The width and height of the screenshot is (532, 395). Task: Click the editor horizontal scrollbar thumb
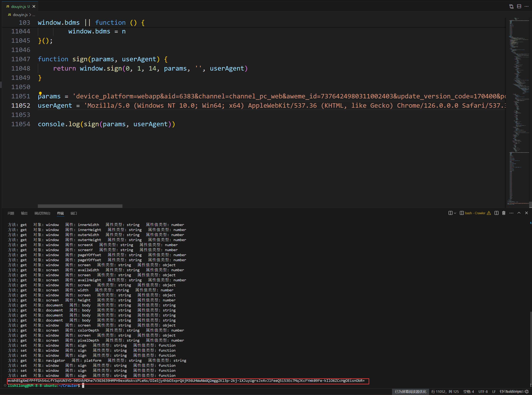[x=80, y=206]
